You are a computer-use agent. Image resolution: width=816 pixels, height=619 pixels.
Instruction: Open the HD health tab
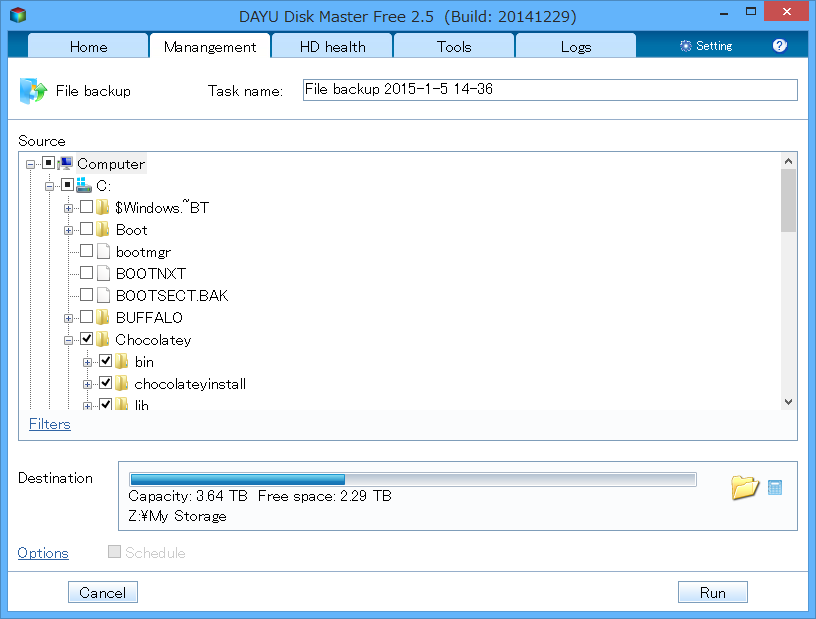click(x=332, y=46)
